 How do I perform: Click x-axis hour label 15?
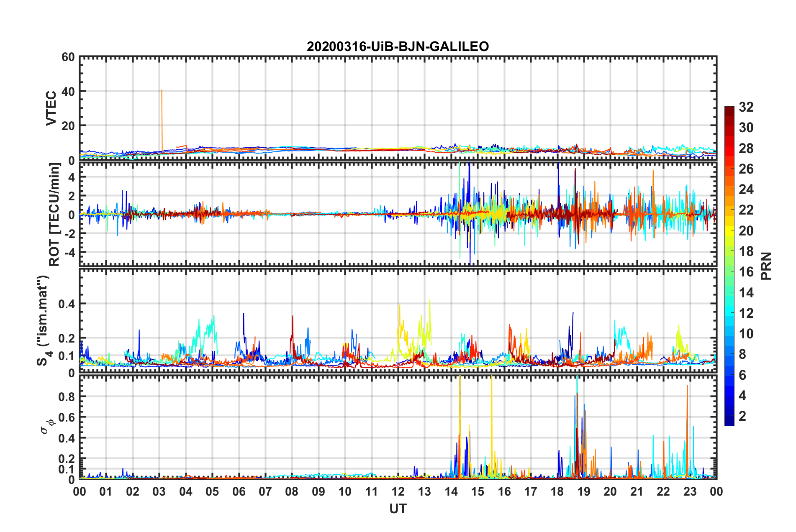478,492
